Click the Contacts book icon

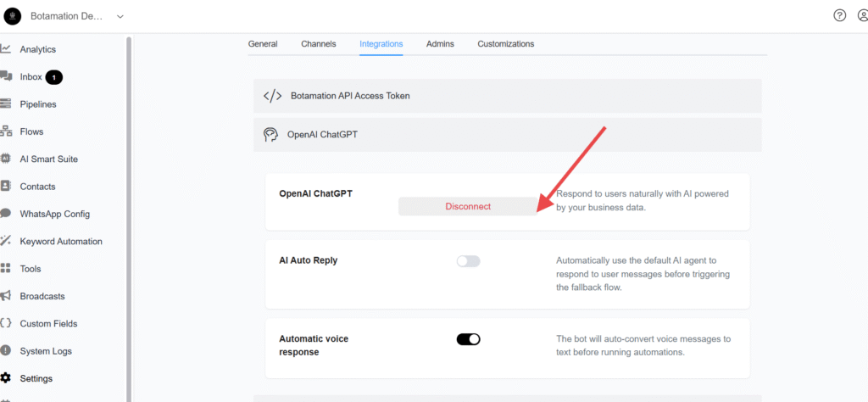(6, 186)
